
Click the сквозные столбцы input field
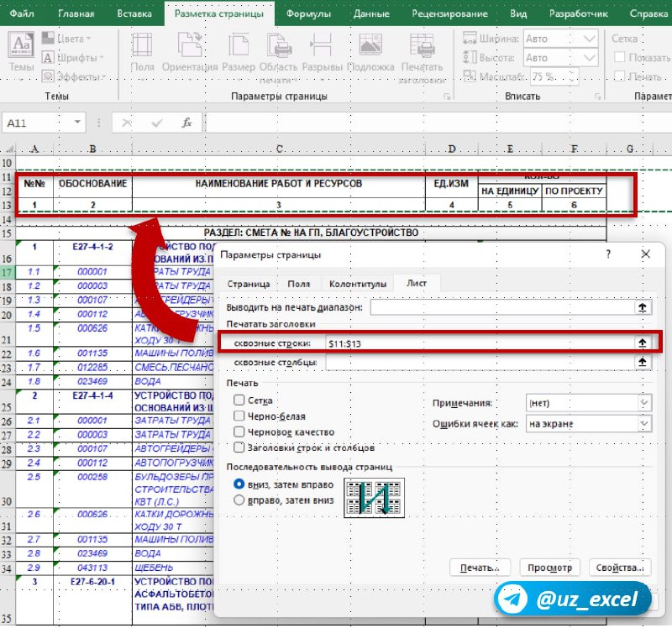tap(480, 363)
